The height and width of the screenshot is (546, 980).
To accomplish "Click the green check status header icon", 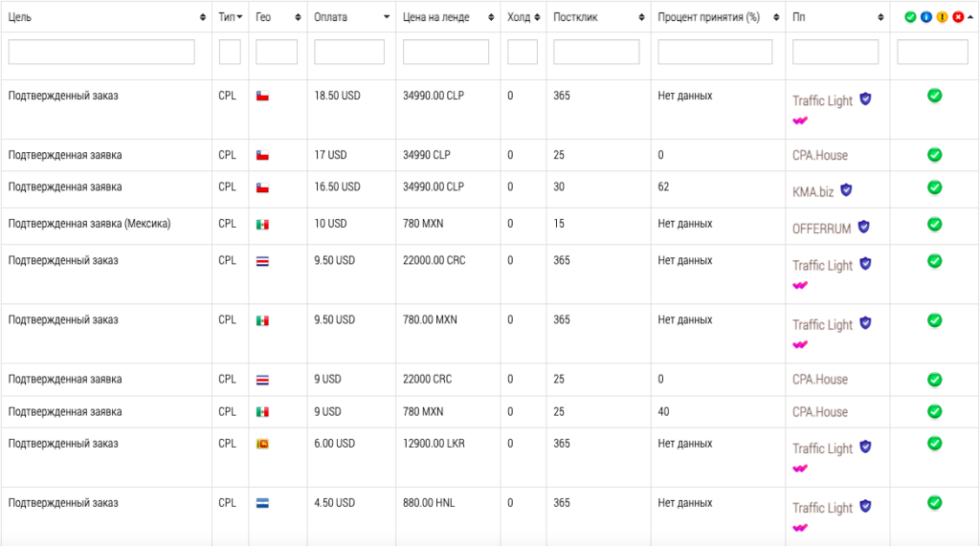I will pyautogui.click(x=910, y=17).
